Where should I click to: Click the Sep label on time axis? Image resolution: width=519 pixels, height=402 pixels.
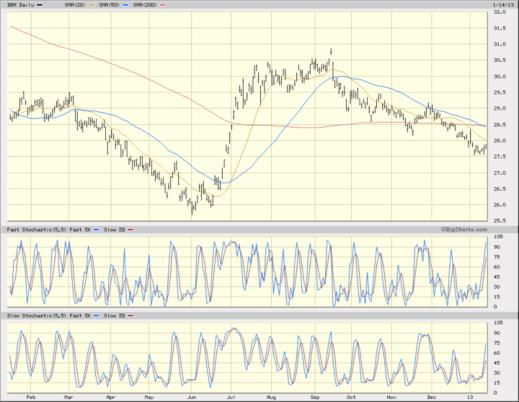point(315,397)
